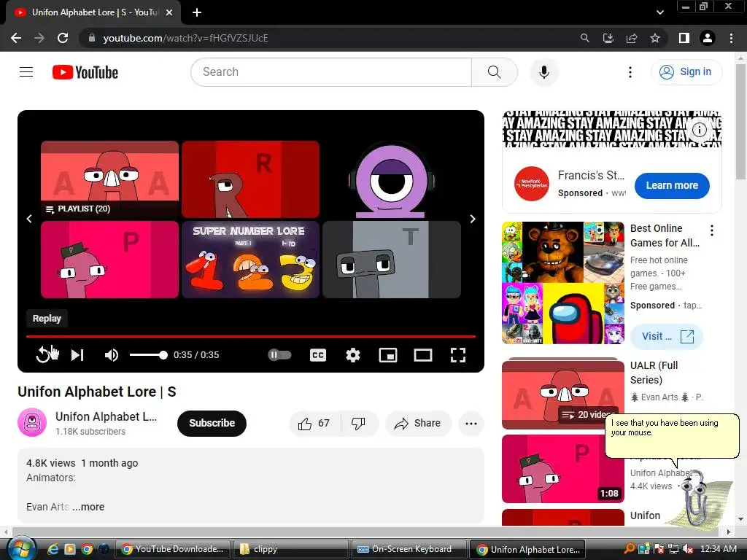Enable miniplayer mode
747x560 pixels.
pyautogui.click(x=388, y=355)
